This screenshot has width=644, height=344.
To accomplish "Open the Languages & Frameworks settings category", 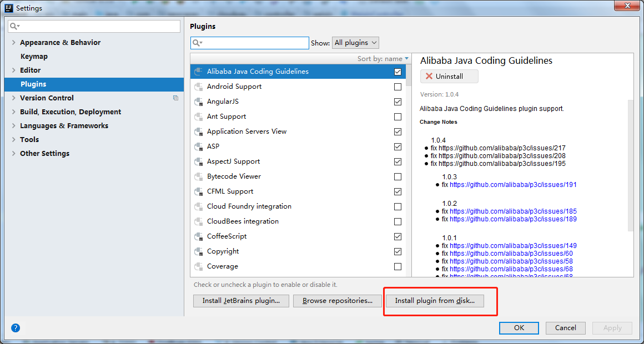I will coord(64,125).
